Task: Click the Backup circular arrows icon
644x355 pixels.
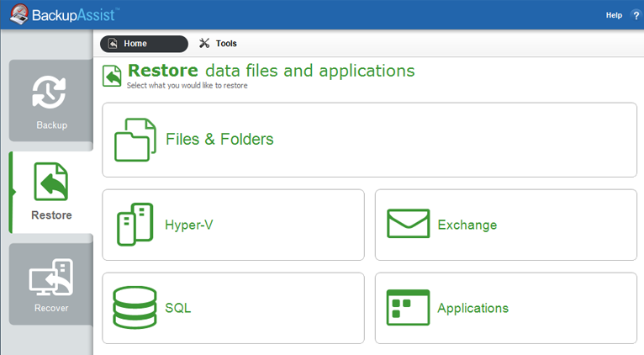Action: (49, 93)
